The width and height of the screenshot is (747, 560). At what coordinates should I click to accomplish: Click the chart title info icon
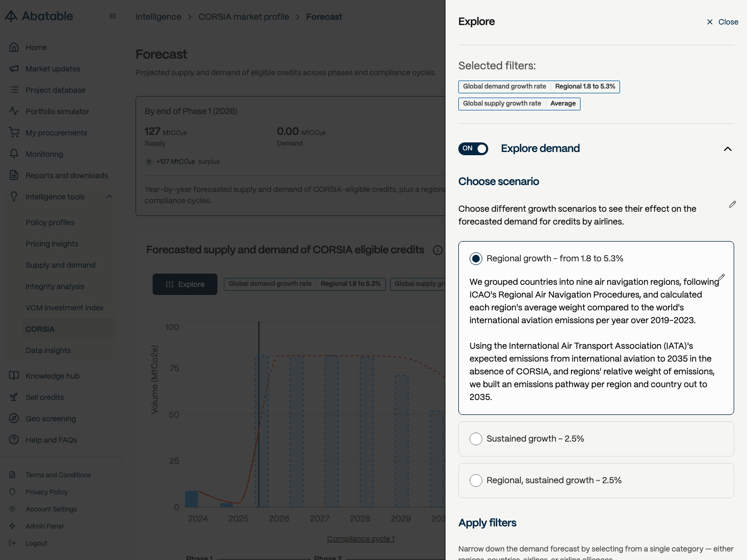pos(438,250)
